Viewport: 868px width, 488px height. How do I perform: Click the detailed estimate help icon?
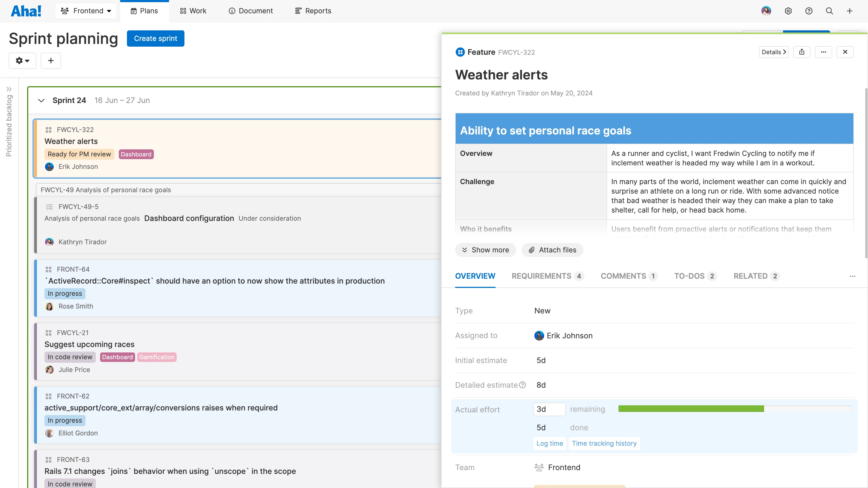point(522,385)
